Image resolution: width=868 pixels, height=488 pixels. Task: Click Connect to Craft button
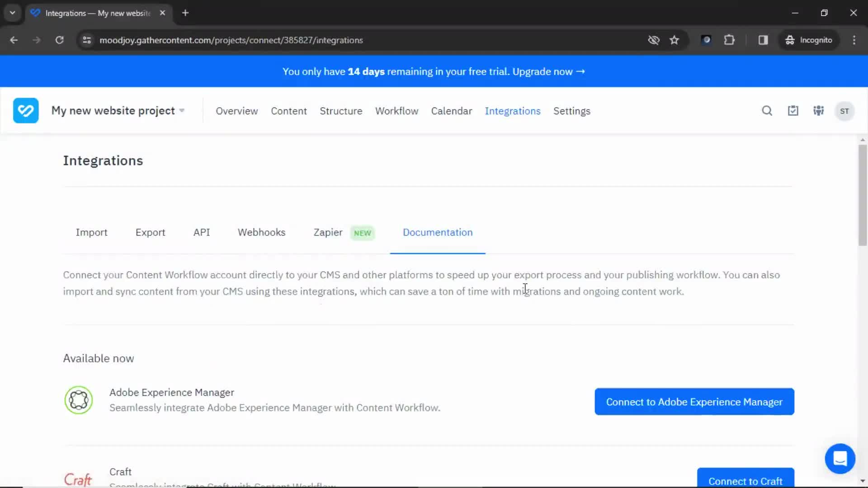[x=745, y=478]
